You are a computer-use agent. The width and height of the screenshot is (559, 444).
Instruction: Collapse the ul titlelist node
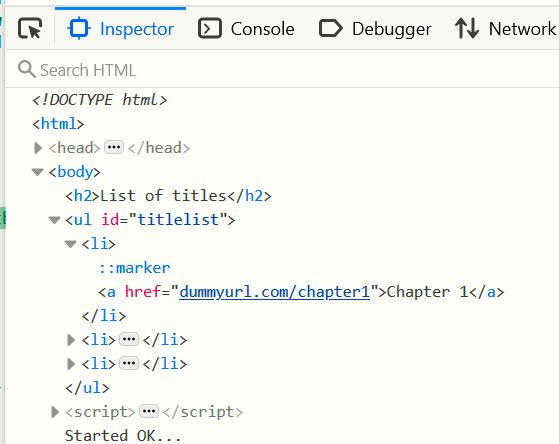pyautogui.click(x=54, y=220)
